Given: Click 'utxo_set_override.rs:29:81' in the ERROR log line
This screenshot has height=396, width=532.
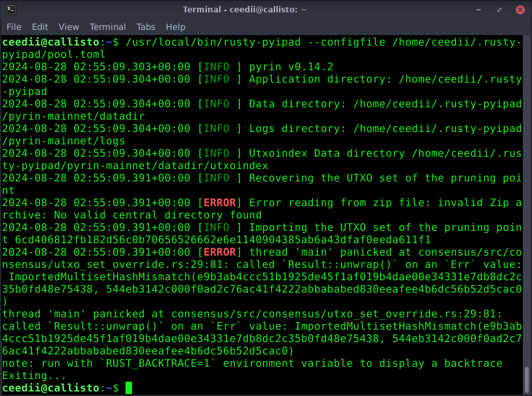Looking at the screenshot, I should [x=139, y=265].
